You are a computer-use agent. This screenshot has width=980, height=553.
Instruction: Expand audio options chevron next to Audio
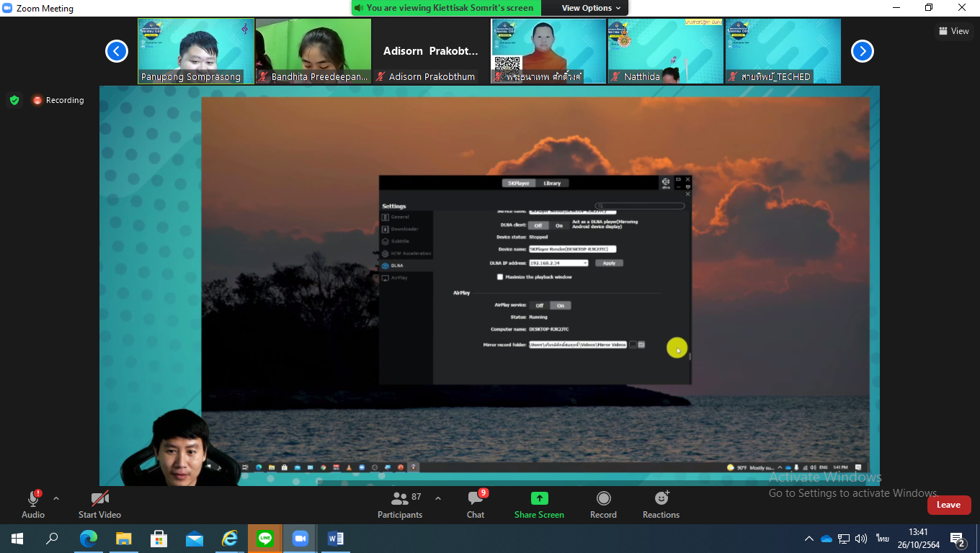point(56,498)
